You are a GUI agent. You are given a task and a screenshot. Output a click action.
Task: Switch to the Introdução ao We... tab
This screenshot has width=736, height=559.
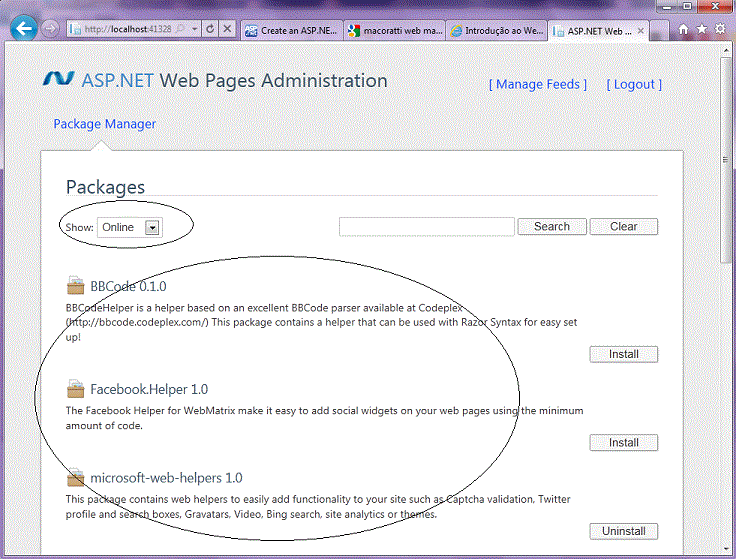[497, 31]
